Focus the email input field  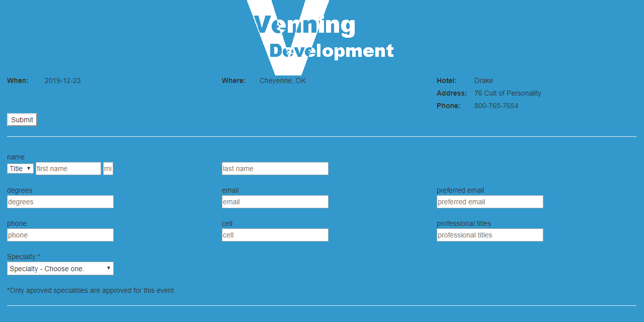click(x=275, y=202)
